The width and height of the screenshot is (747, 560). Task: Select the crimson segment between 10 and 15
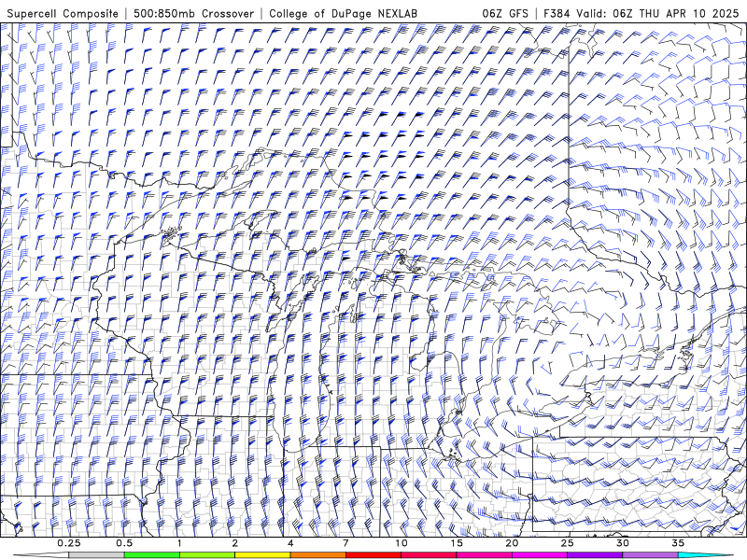pyautogui.click(x=429, y=555)
